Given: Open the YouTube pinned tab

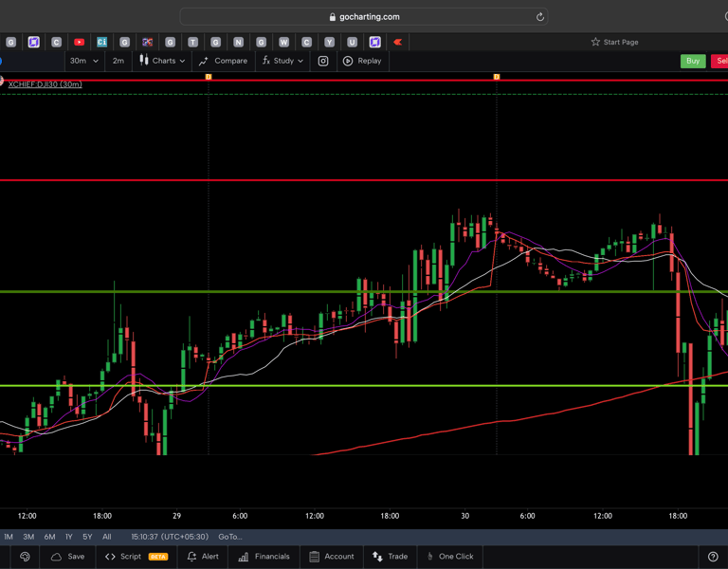Looking at the screenshot, I should 80,43.
